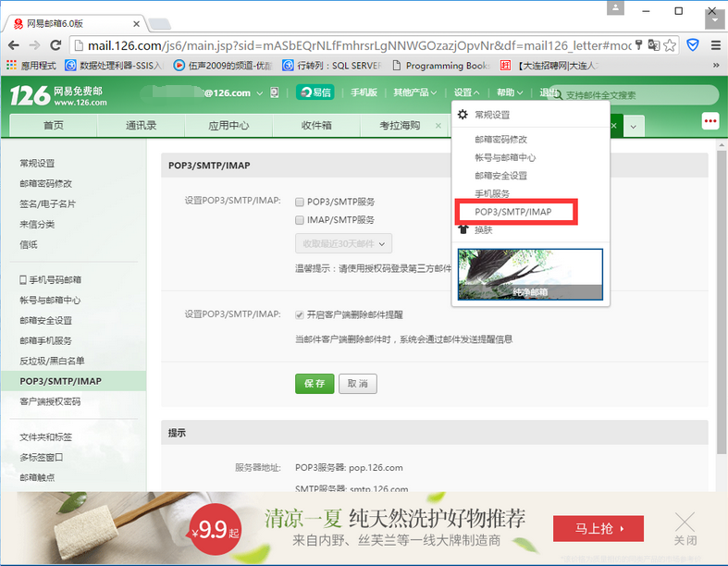Viewport: 728px width, 566px height.
Task: Open the Programming Books bookmark
Action: point(441,66)
